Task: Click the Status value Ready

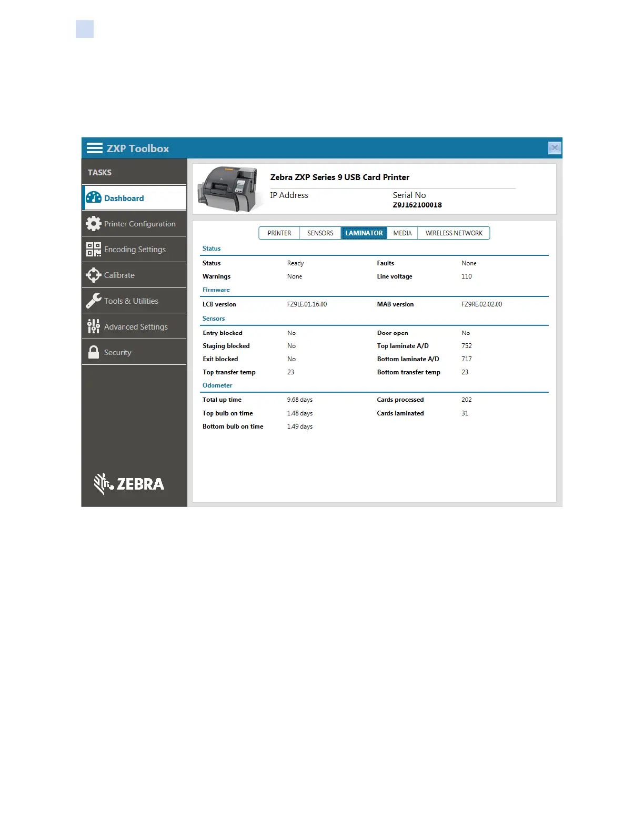Action: (296, 263)
